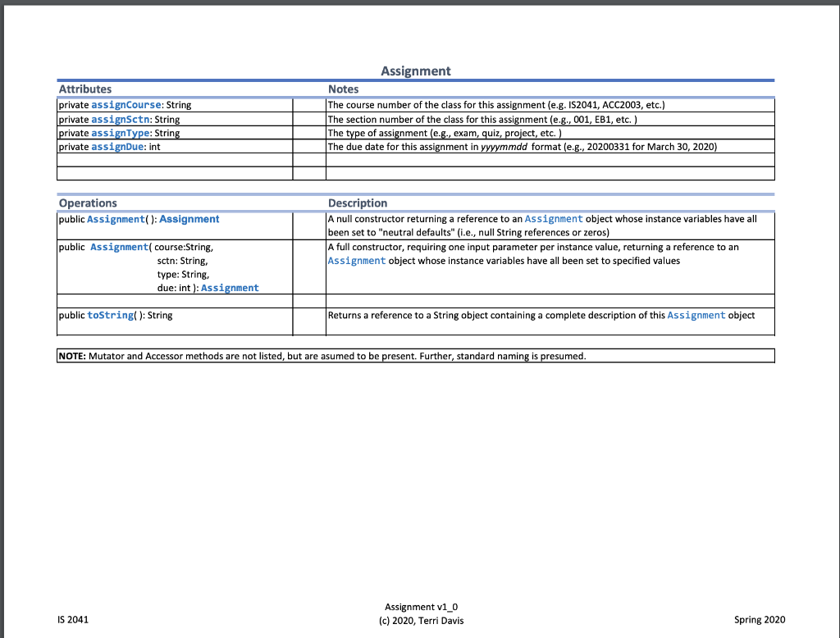Click the 'IS 2041' footer text

pos(73,620)
